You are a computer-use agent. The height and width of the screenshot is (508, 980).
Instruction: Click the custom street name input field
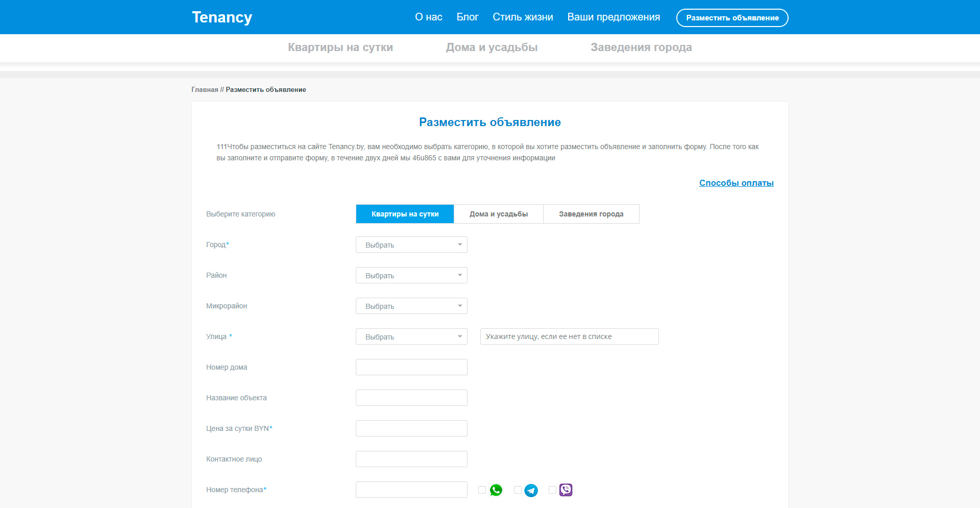[x=569, y=336]
